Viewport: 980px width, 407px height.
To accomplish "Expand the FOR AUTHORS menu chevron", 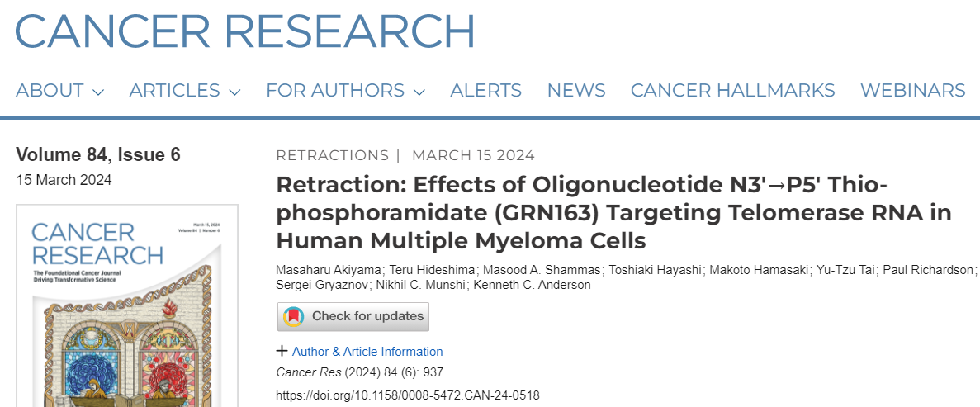I will 419,92.
